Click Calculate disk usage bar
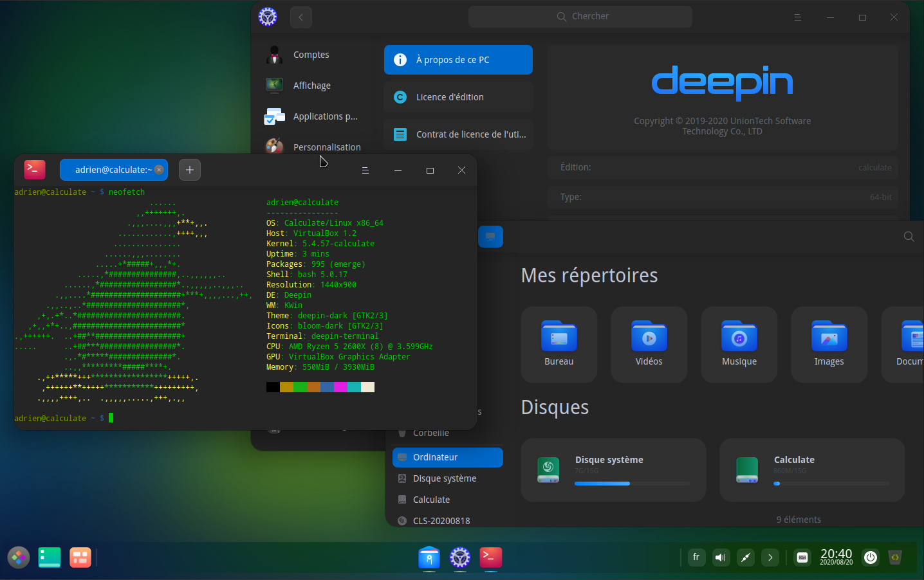924x580 pixels. click(831, 484)
